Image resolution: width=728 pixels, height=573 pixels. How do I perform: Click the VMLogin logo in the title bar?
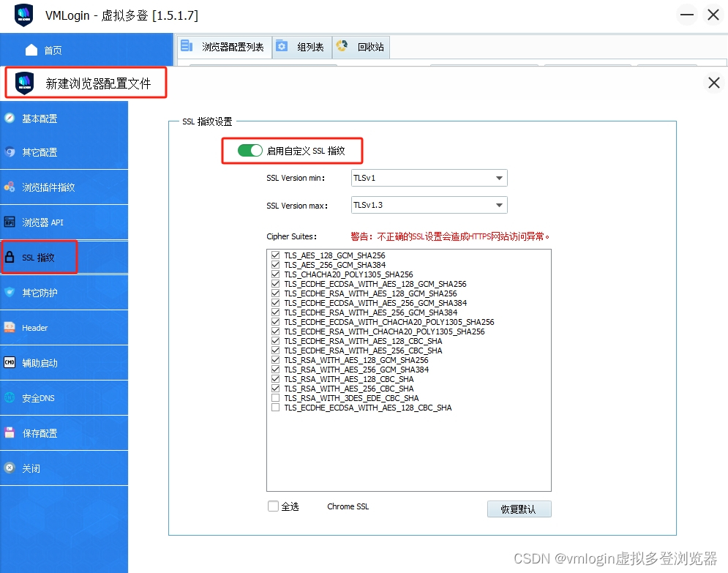23,15
